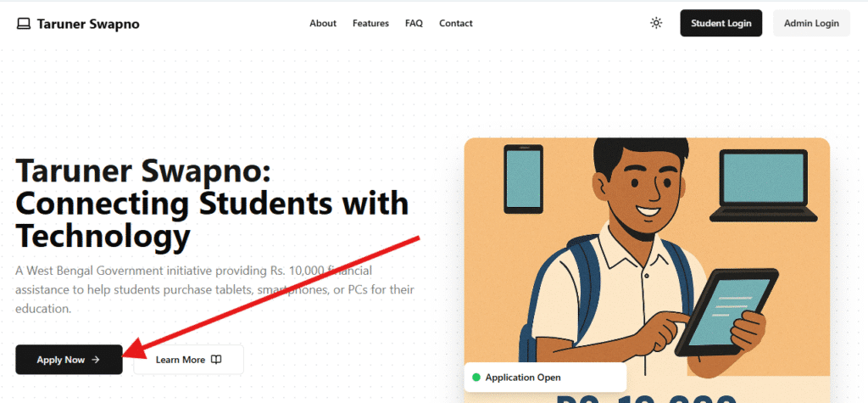Click the laptop illustration in hero image
Screen dimensions: 868x403
point(763,187)
